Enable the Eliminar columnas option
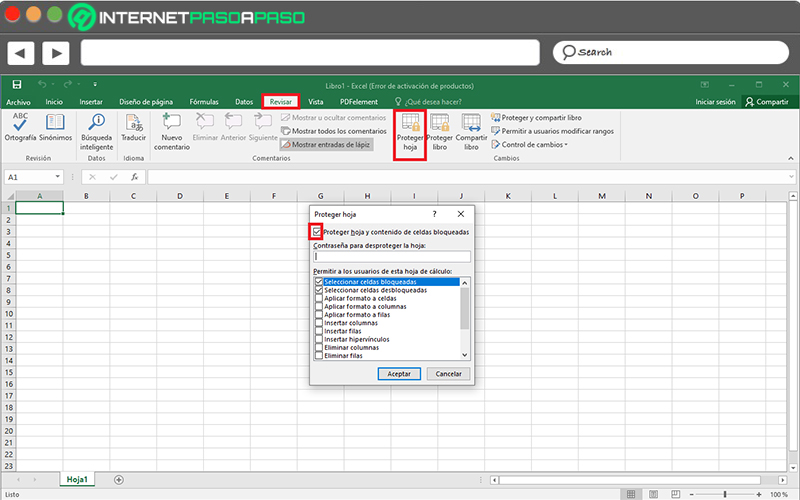Image resolution: width=800 pixels, height=500 pixels. click(x=319, y=347)
